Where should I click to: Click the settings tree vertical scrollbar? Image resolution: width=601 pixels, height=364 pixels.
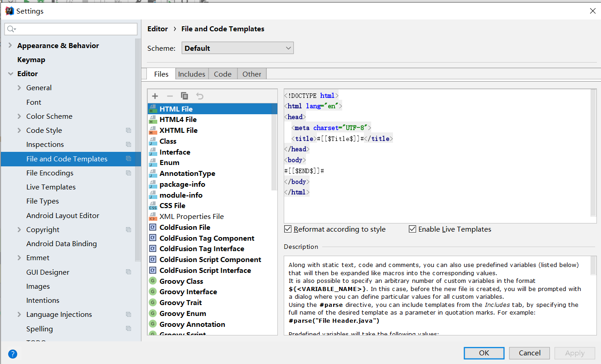click(x=138, y=150)
